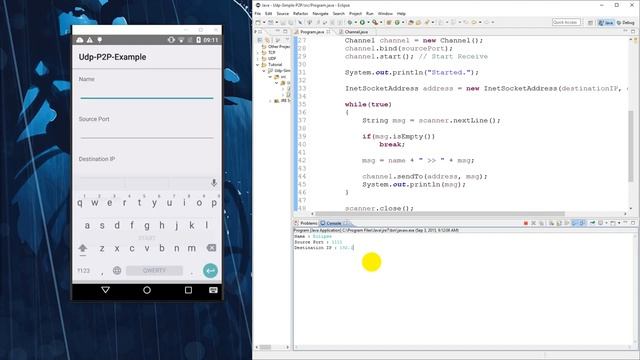
Task: Open the New file dropdown arrow
Action: (x=264, y=22)
